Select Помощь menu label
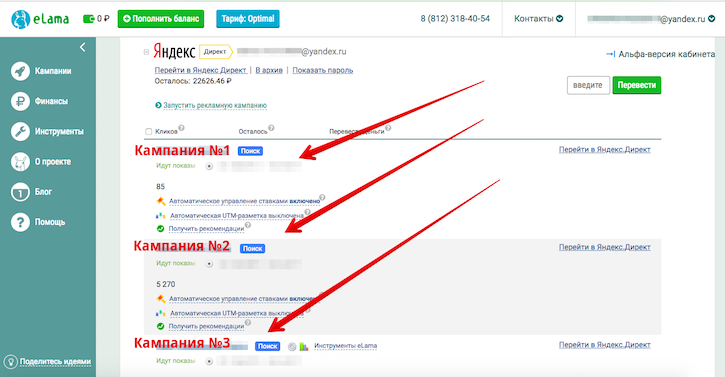The width and height of the screenshot is (725, 377). click(50, 222)
